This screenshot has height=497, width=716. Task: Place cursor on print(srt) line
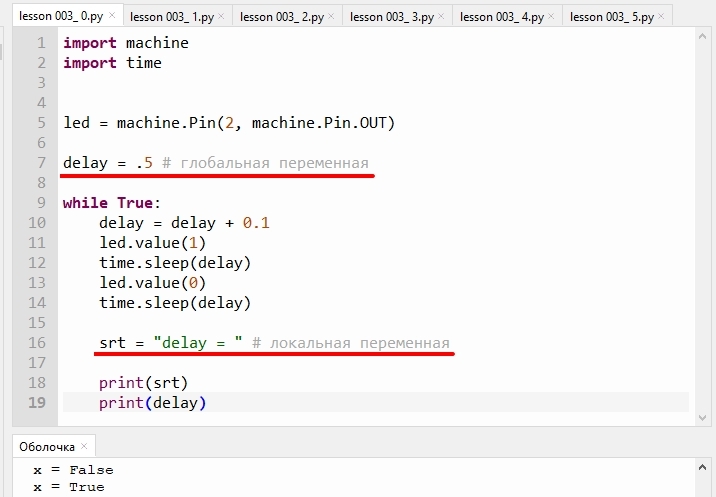[143, 383]
